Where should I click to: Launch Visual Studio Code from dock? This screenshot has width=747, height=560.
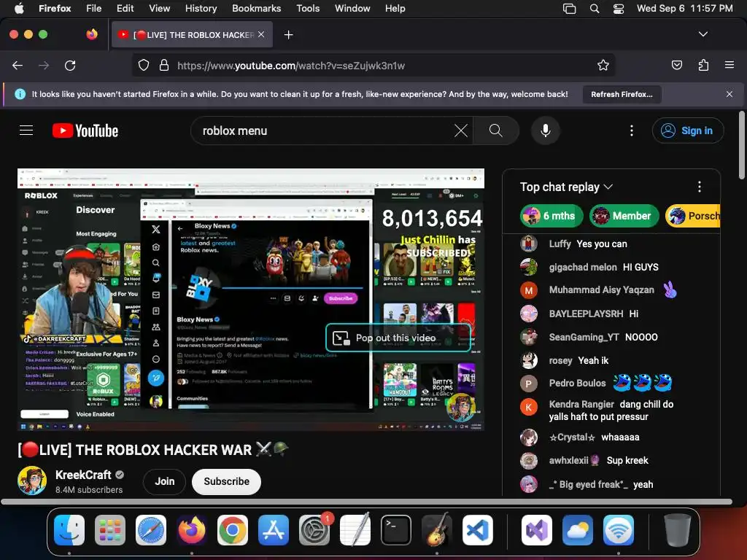[478, 530]
